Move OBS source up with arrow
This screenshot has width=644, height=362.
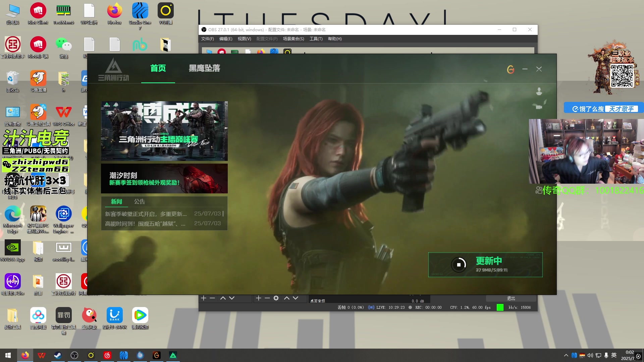click(x=287, y=298)
